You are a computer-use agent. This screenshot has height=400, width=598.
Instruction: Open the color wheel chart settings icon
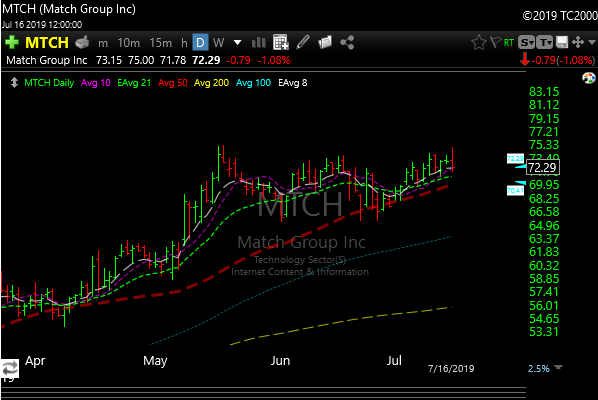[589, 79]
